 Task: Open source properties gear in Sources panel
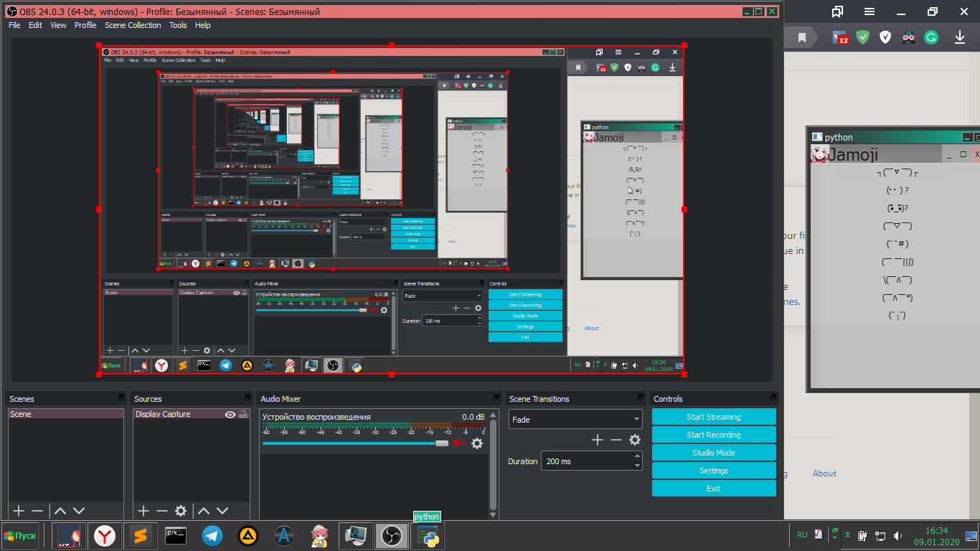[x=180, y=511]
